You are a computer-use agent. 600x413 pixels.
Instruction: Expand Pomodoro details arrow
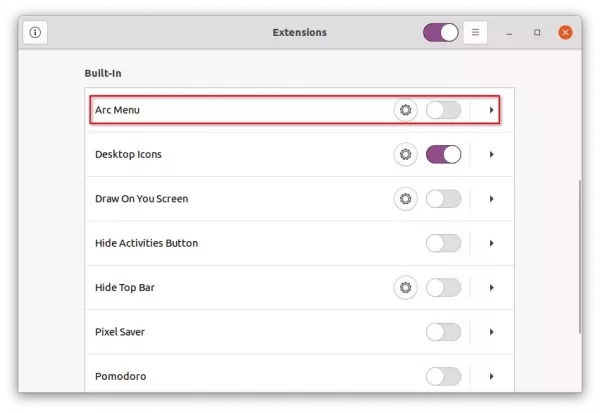491,376
